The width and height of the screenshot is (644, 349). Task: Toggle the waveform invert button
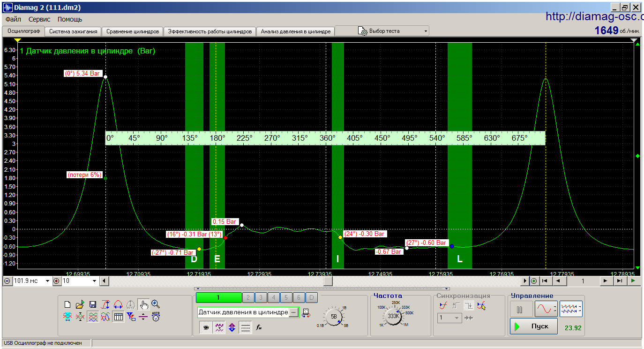pos(219,327)
